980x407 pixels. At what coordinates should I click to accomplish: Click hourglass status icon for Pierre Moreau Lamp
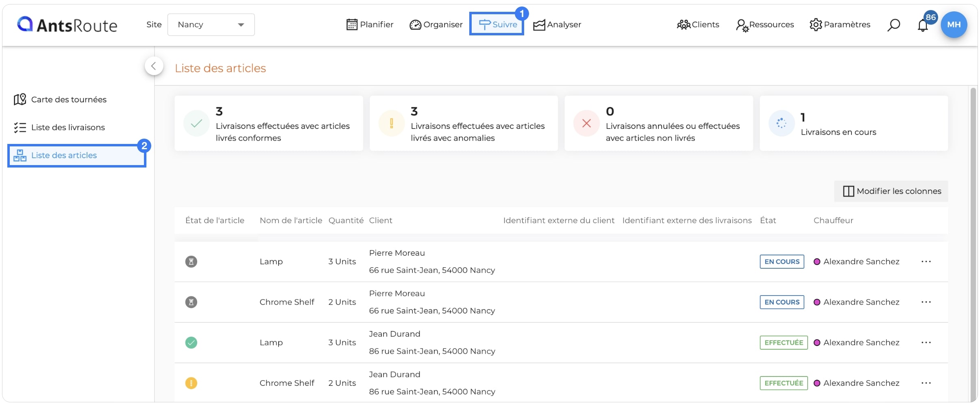[x=191, y=261]
